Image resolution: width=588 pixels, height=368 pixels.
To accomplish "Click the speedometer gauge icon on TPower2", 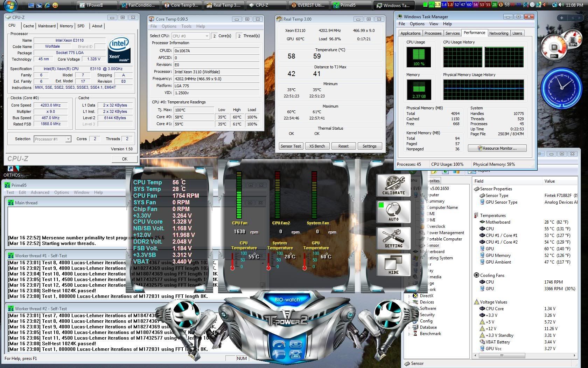I will pyautogui.click(x=279, y=345).
